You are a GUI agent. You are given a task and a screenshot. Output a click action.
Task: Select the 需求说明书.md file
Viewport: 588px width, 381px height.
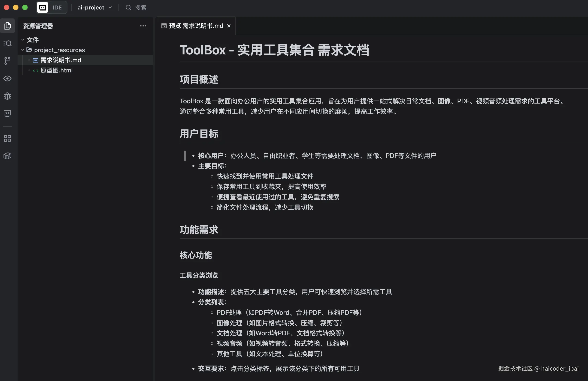pyautogui.click(x=61, y=60)
